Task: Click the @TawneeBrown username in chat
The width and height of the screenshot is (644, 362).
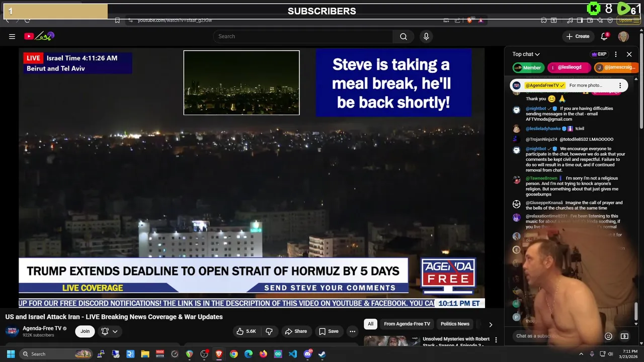Action: (541, 178)
